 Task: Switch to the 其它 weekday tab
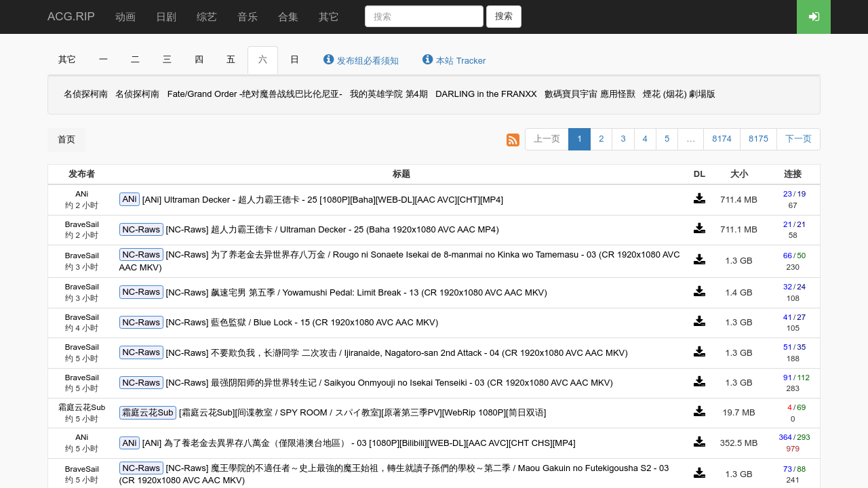67,60
